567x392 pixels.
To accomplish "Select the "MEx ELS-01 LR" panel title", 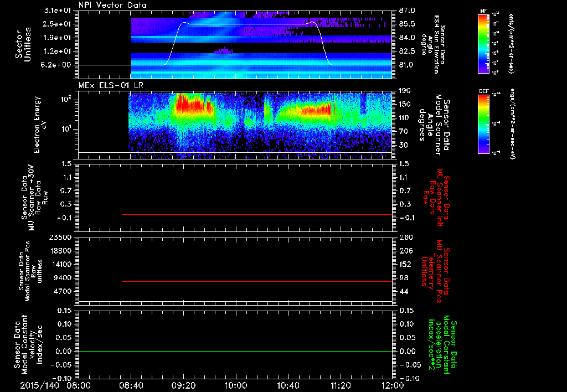I will click(x=111, y=85).
